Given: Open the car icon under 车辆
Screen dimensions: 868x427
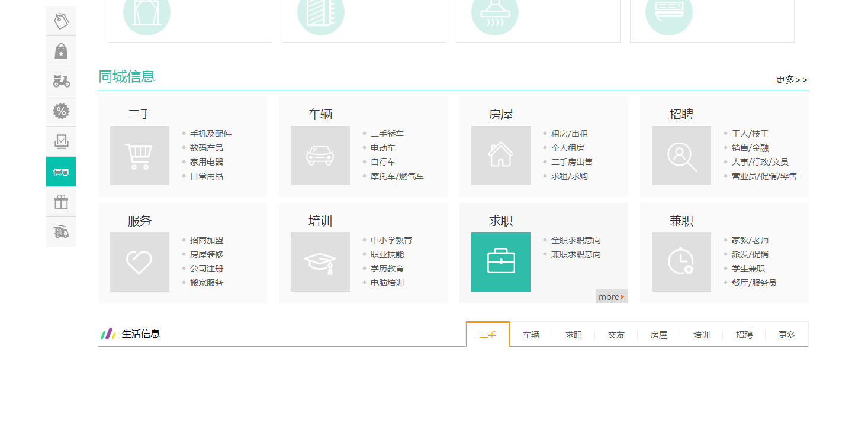Looking at the screenshot, I should (x=320, y=156).
